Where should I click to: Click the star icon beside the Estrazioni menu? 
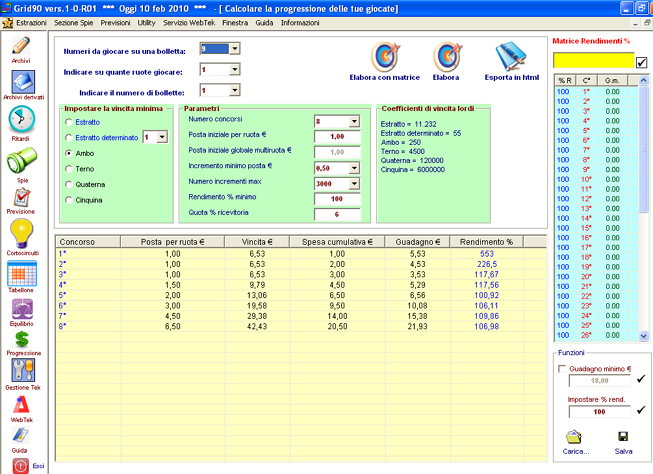point(7,23)
